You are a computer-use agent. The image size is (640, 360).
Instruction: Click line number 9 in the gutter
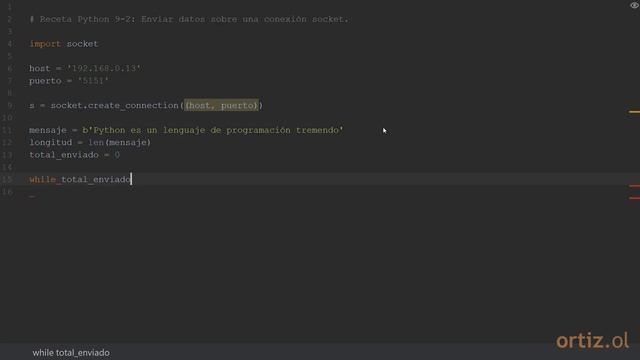pyautogui.click(x=10, y=105)
